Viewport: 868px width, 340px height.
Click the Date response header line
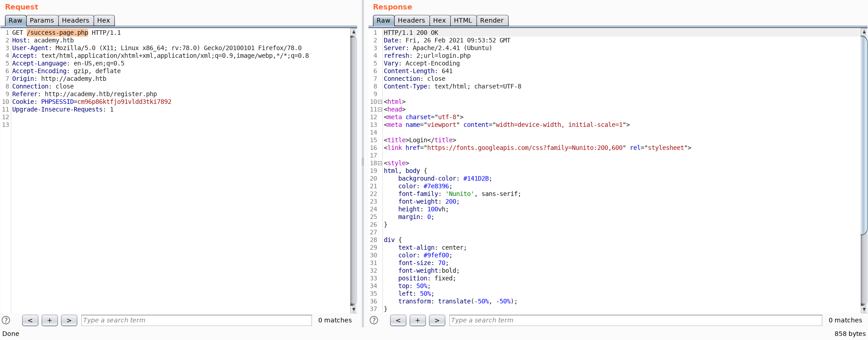coord(447,40)
